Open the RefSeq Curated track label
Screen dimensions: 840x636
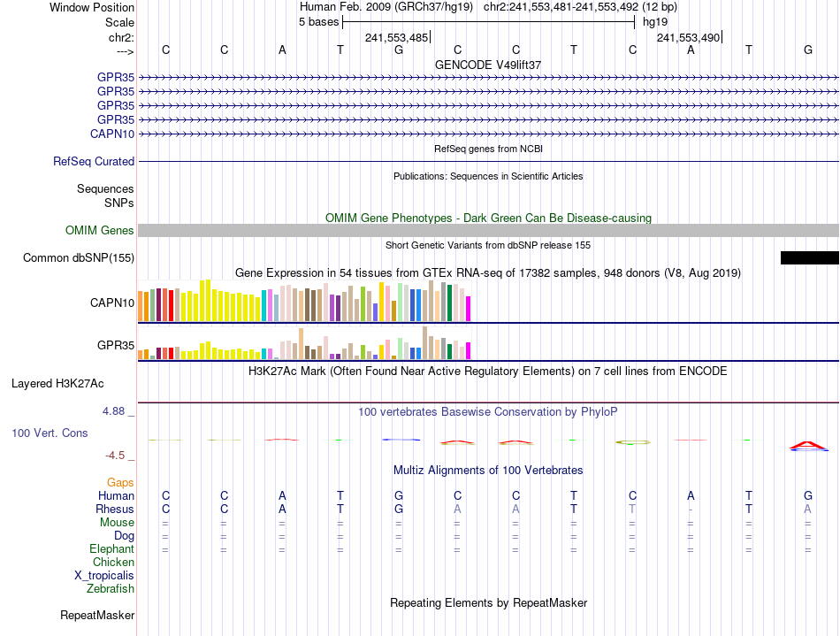pos(94,161)
